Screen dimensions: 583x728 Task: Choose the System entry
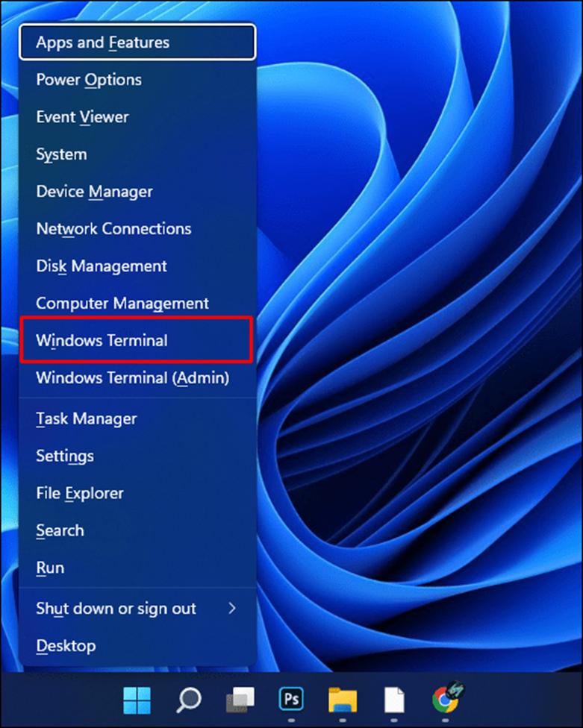pos(137,154)
